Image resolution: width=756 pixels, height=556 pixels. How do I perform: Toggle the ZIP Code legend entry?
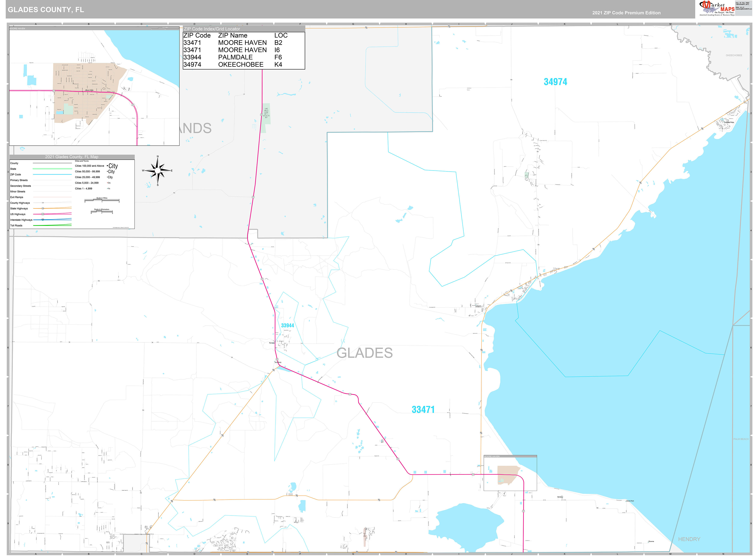pyautogui.click(x=16, y=174)
